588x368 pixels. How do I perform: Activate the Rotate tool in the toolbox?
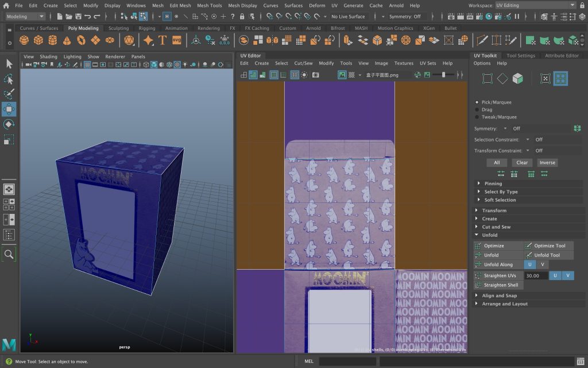(x=9, y=124)
